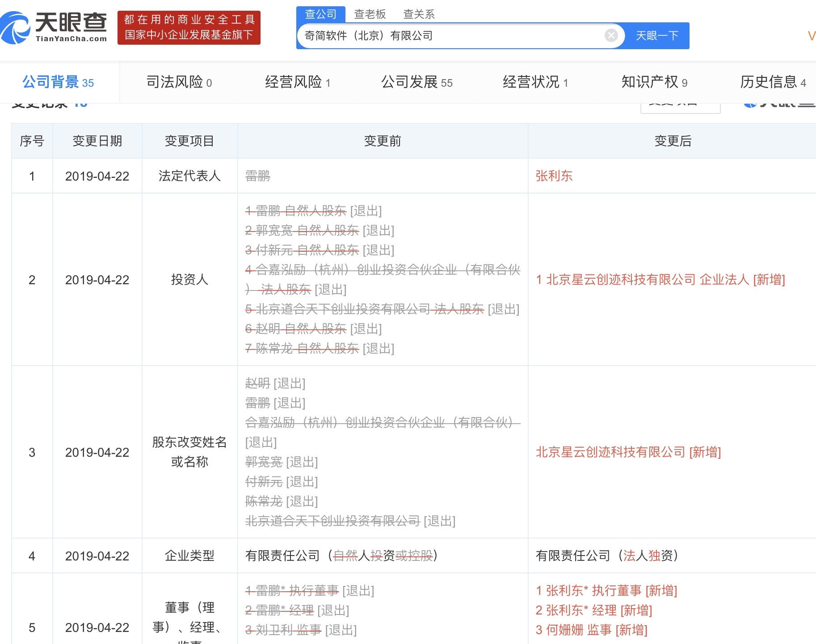Open the 公司背景 35 tab
816x644 pixels.
tap(58, 82)
